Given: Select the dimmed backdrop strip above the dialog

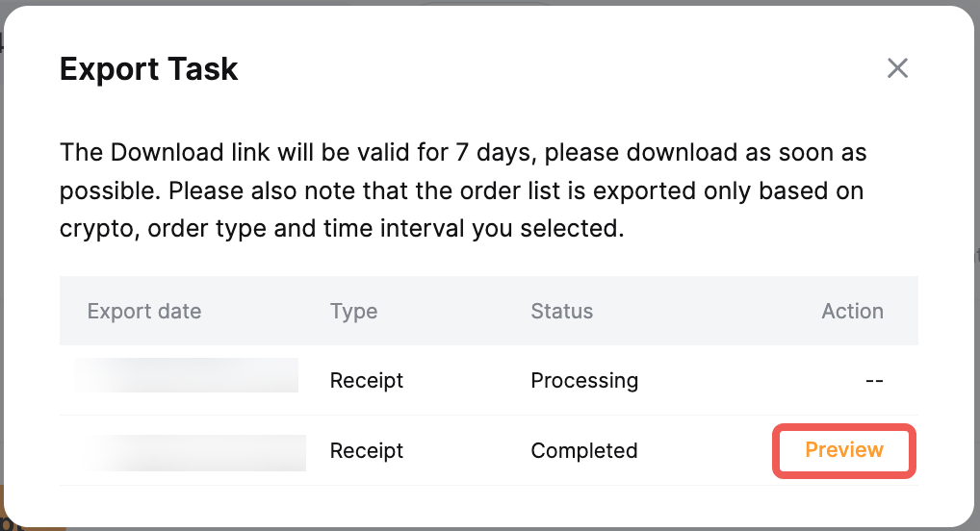Looking at the screenshot, I should pyautogui.click(x=490, y=3).
